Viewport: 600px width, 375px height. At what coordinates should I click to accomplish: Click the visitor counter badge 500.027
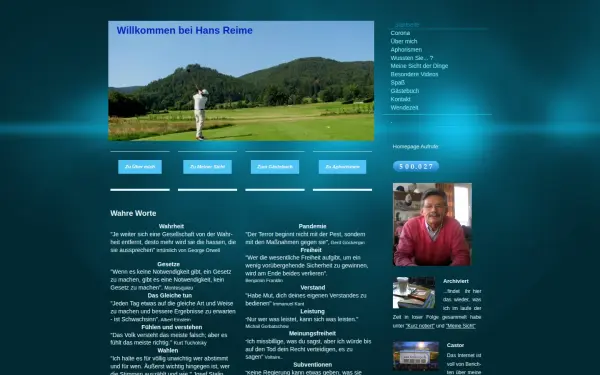(416, 166)
